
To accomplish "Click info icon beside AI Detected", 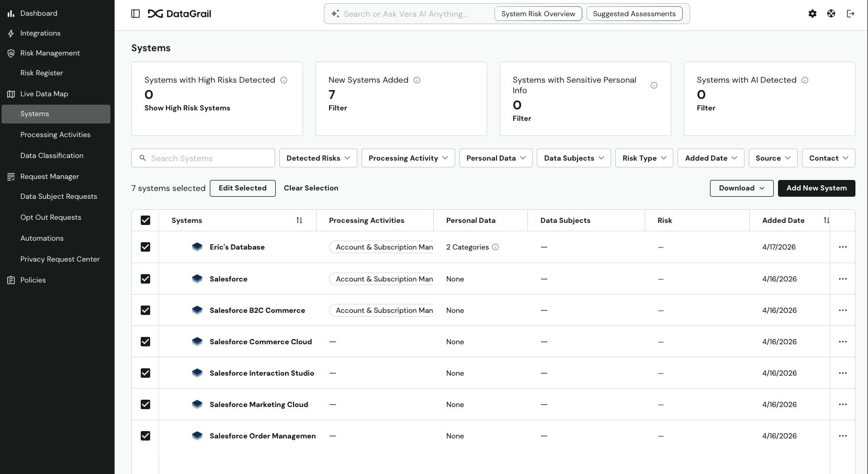I will pos(805,80).
